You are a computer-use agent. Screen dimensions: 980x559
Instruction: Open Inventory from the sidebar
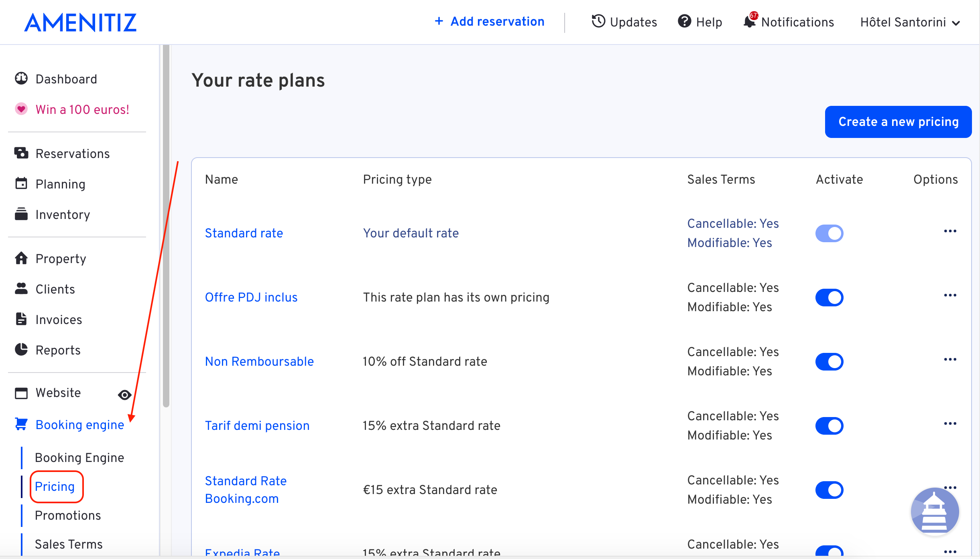[x=63, y=215]
